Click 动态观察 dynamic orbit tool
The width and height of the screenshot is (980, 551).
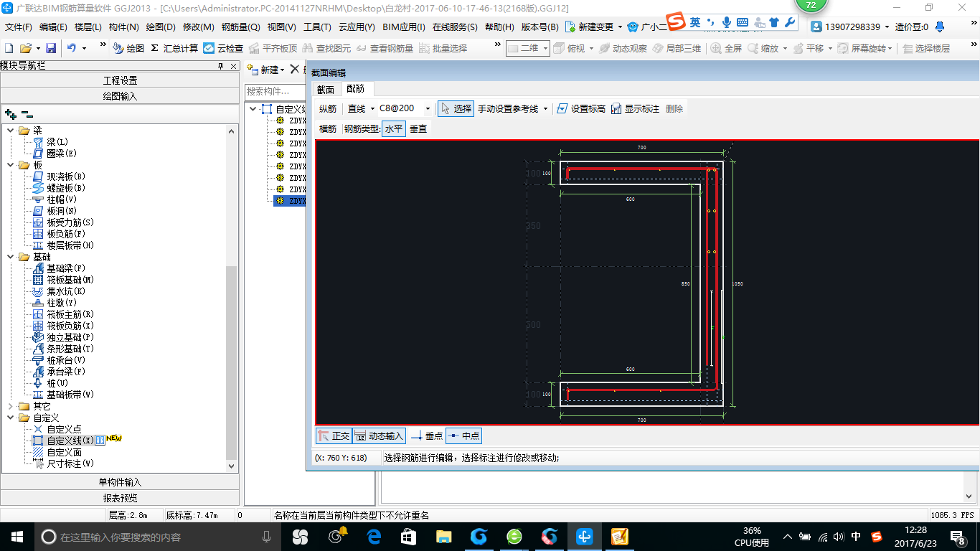623,48
